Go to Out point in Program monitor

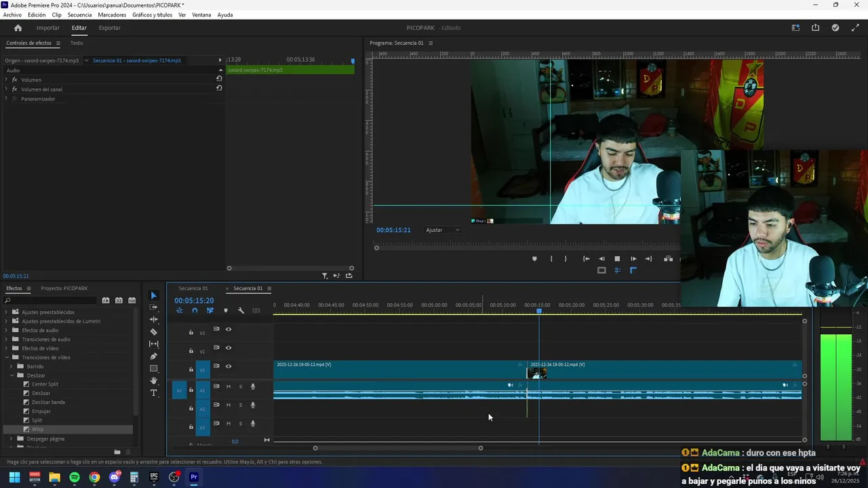tap(649, 259)
